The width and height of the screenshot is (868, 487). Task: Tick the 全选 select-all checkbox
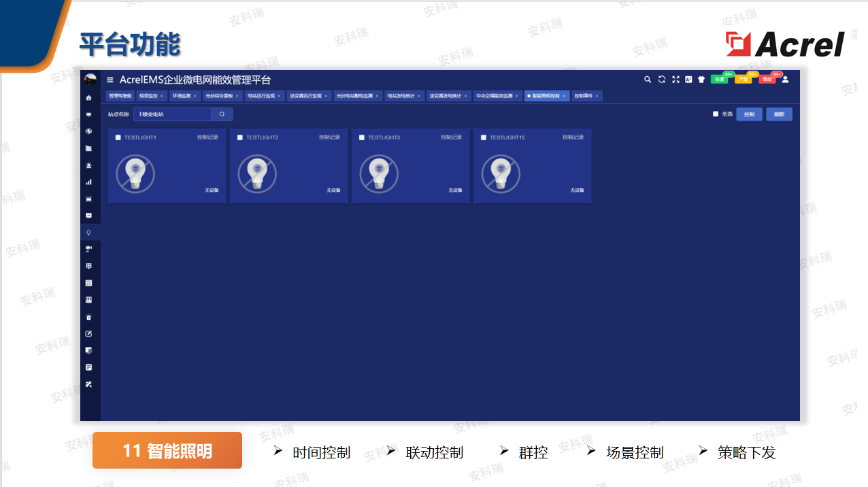[x=716, y=114]
